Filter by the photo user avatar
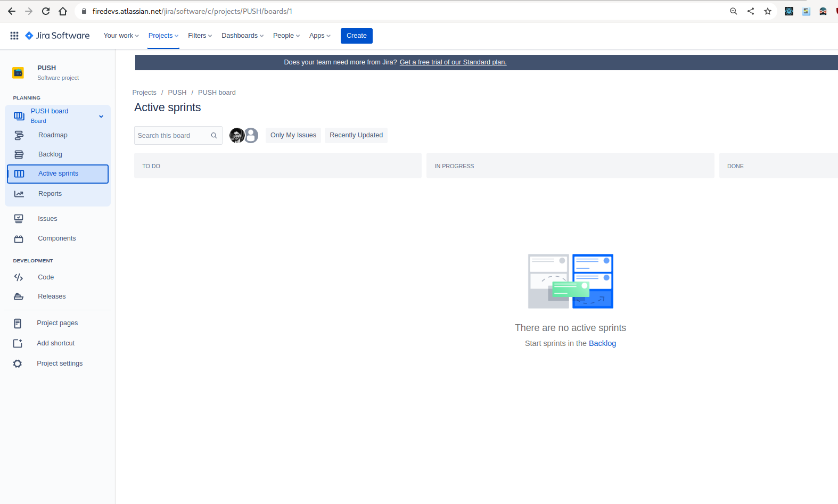The height and width of the screenshot is (504, 838). coord(237,135)
